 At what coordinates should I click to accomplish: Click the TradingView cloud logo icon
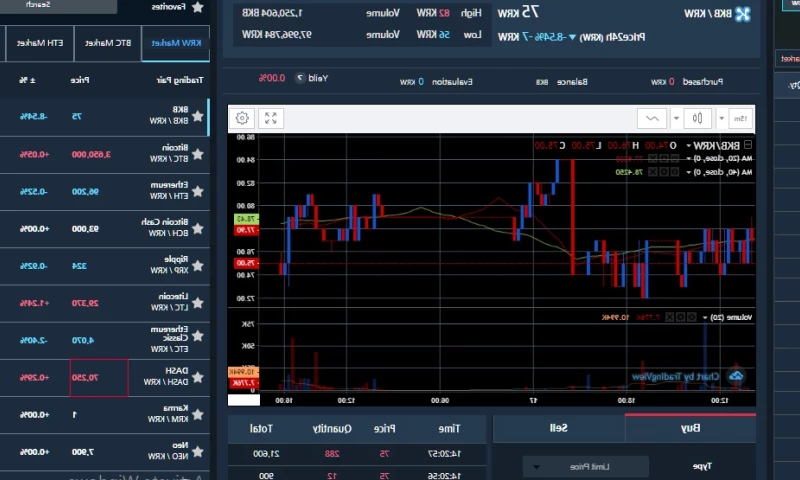tap(736, 376)
